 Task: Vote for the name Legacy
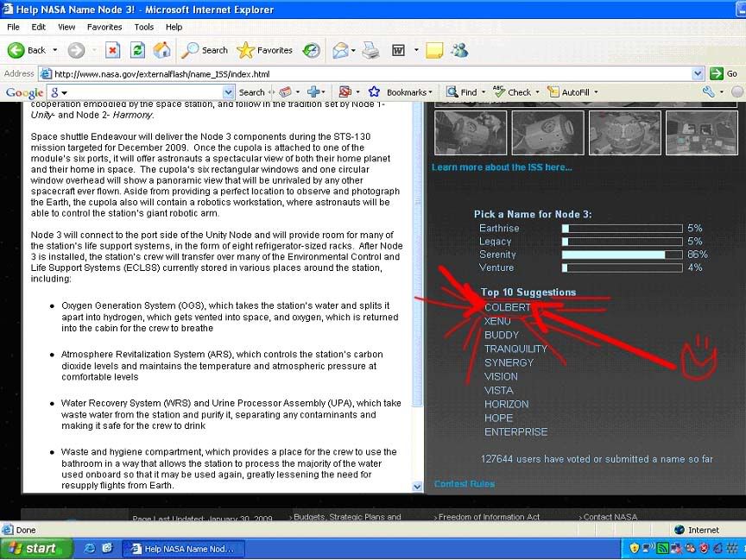(495, 242)
